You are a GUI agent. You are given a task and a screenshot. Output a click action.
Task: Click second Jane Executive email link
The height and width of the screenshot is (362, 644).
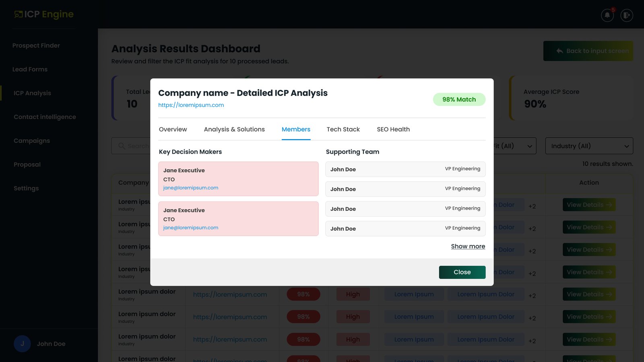pos(191,228)
